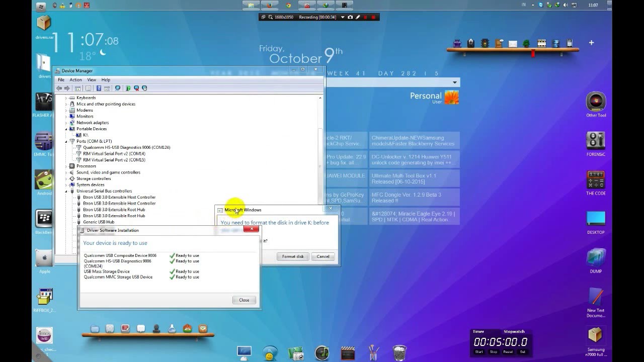
Task: Expand the Network adapters category
Action: pyautogui.click(x=66, y=123)
